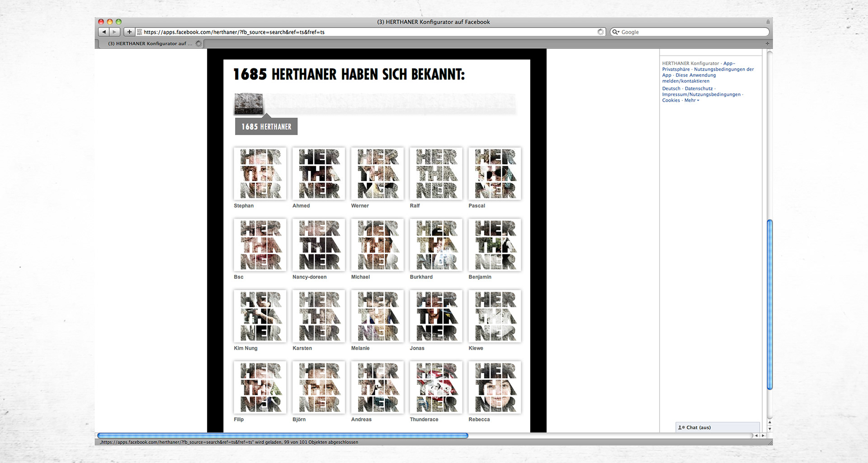Viewport: 868px width, 463px height.
Task: Click the stone slider handle on progress bar
Action: (249, 104)
